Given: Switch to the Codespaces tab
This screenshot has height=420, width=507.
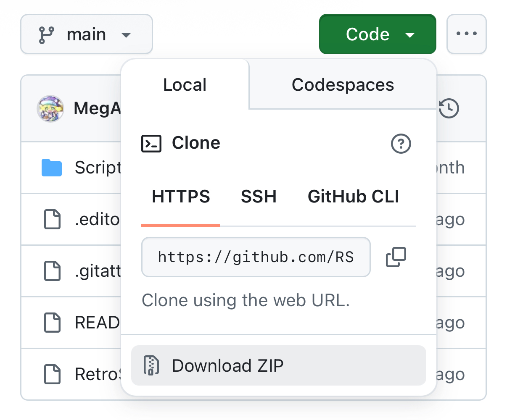Looking at the screenshot, I should [343, 84].
